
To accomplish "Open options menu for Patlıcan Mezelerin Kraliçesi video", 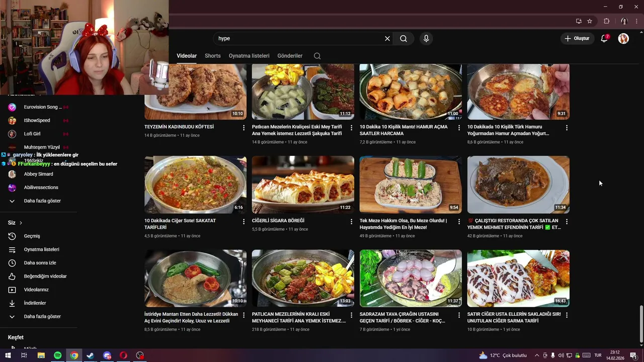I will coord(351,128).
